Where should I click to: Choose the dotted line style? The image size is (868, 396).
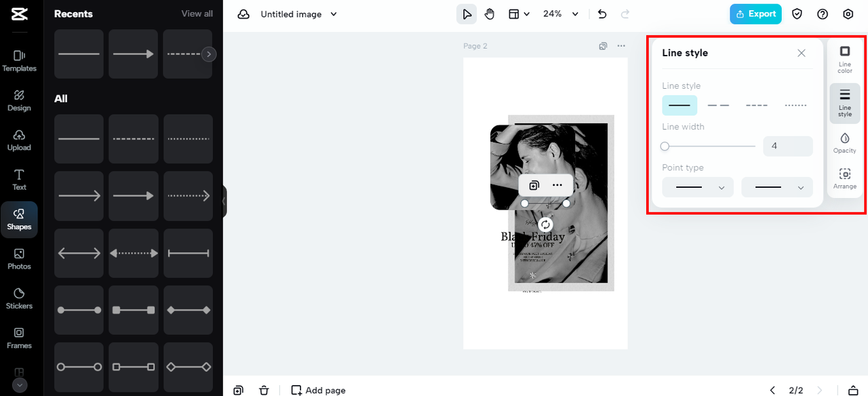click(795, 105)
